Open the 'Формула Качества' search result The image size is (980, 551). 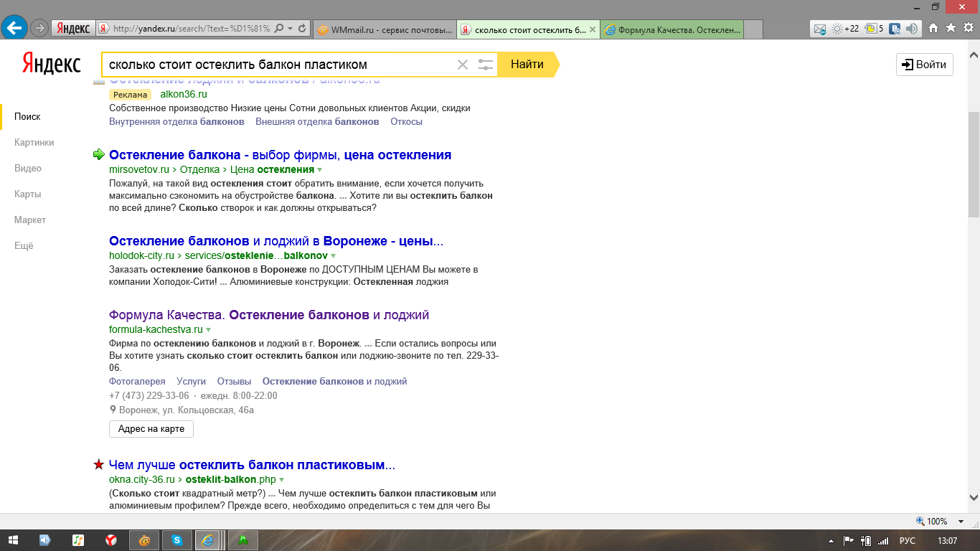pyautogui.click(x=269, y=315)
